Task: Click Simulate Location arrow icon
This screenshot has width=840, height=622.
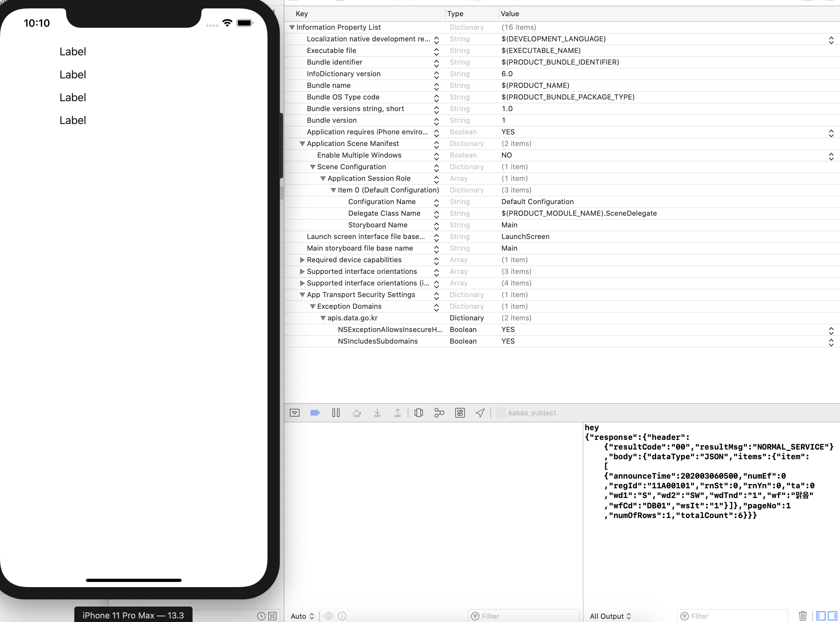Action: pyautogui.click(x=480, y=413)
